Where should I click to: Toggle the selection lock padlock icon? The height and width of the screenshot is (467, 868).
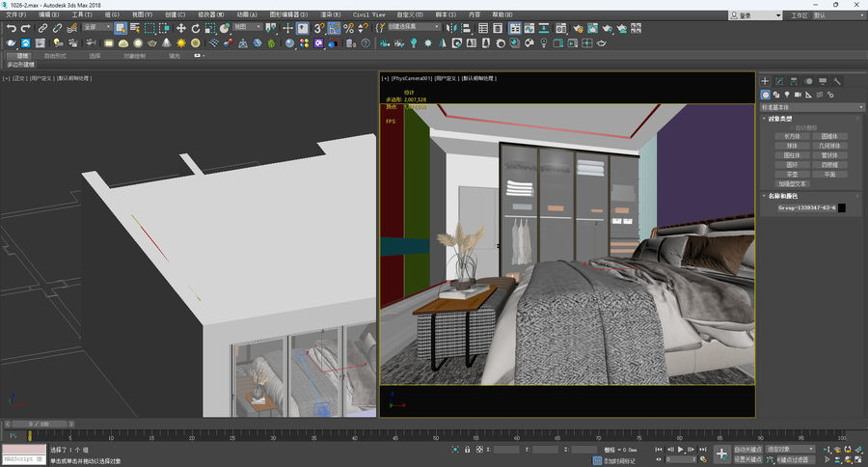pyautogui.click(x=467, y=450)
